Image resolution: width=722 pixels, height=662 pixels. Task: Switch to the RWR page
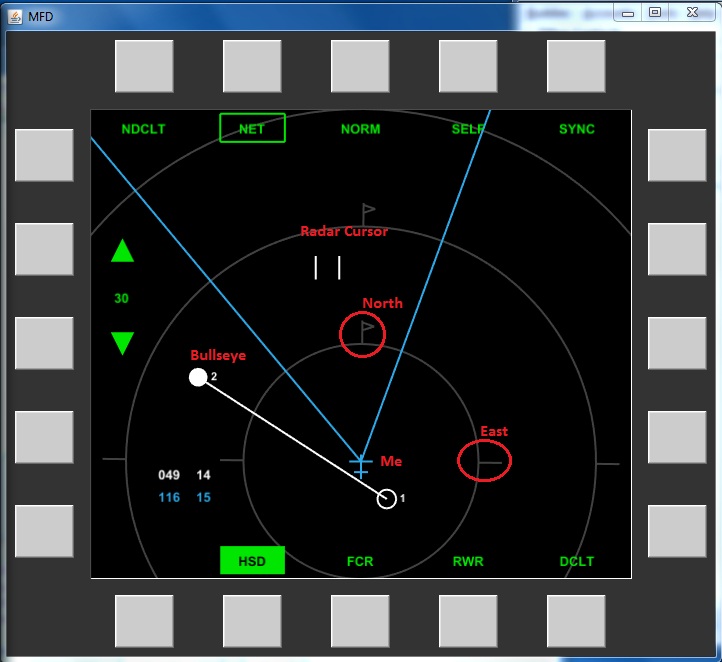coord(468,561)
